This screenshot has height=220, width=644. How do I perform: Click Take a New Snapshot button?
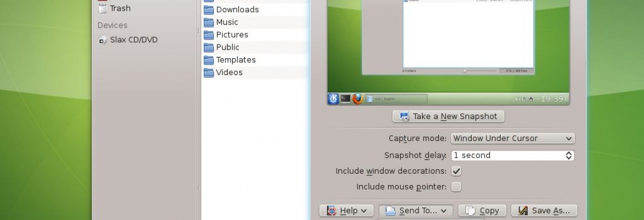[x=449, y=117]
